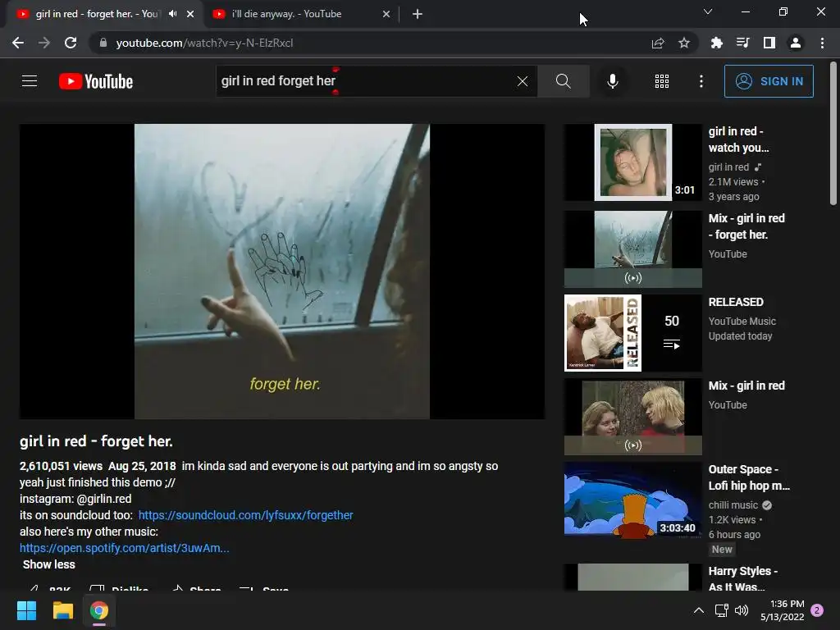
Task: Click the 2,610,051 views text
Action: tap(61, 466)
